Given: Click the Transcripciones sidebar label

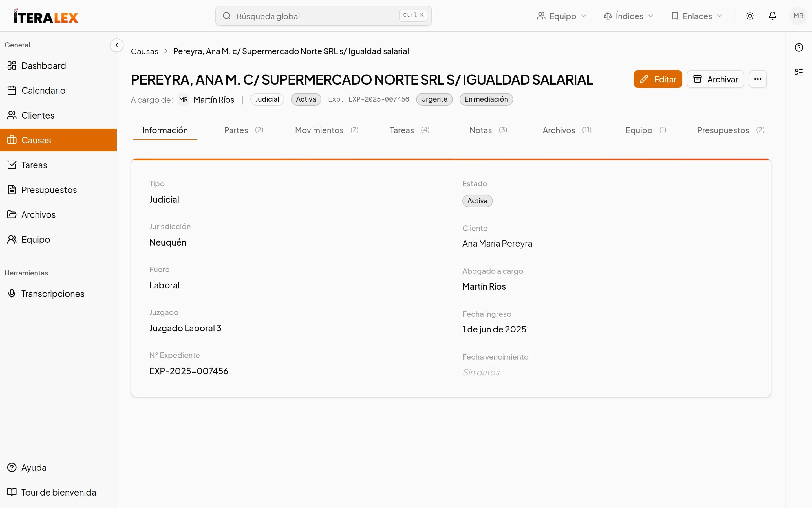Looking at the screenshot, I should (x=53, y=294).
